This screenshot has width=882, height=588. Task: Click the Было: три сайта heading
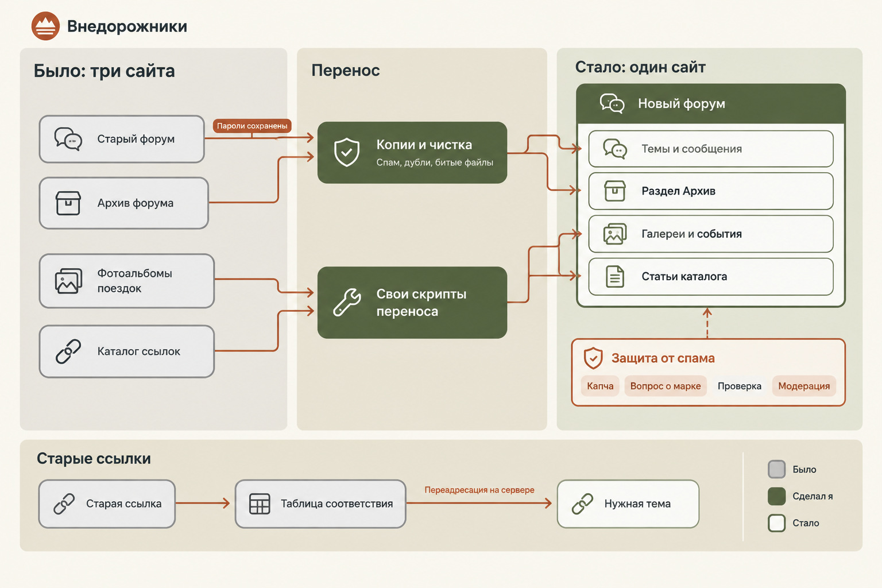(104, 71)
